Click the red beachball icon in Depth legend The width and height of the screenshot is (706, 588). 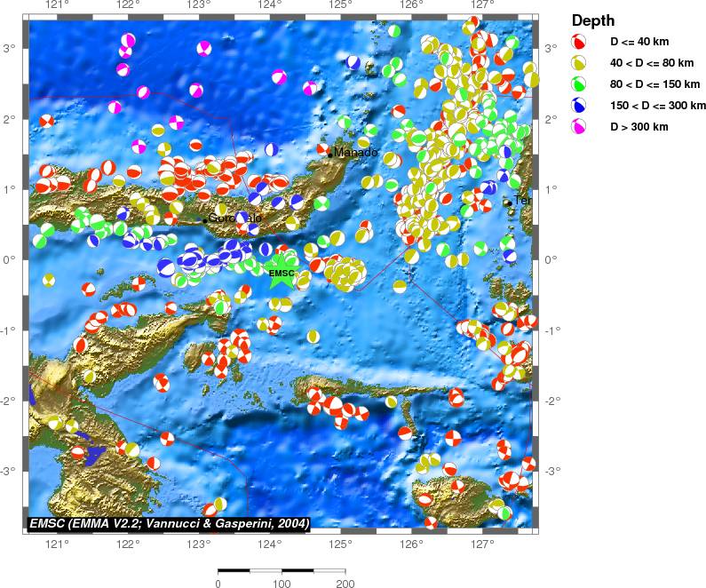point(579,42)
